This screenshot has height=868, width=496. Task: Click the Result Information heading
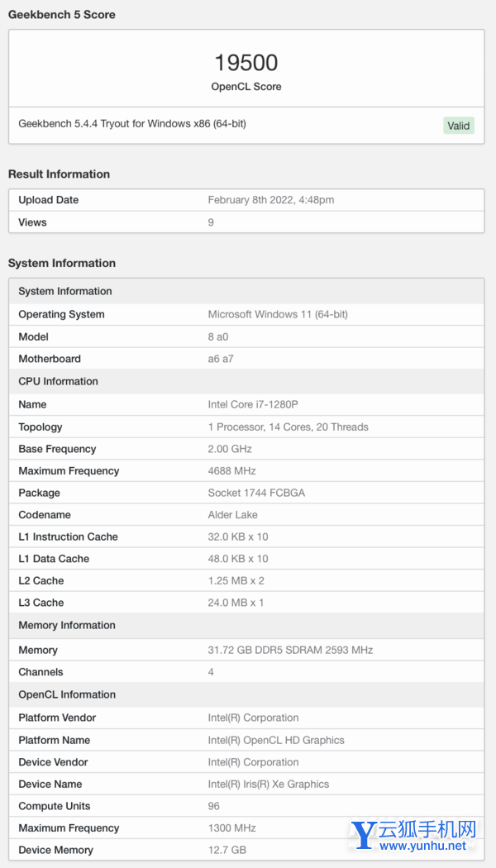click(59, 174)
